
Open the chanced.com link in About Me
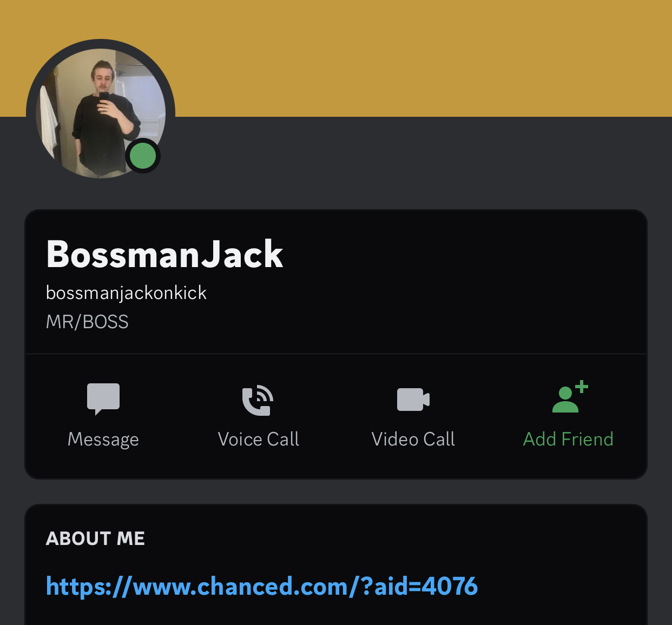[262, 586]
